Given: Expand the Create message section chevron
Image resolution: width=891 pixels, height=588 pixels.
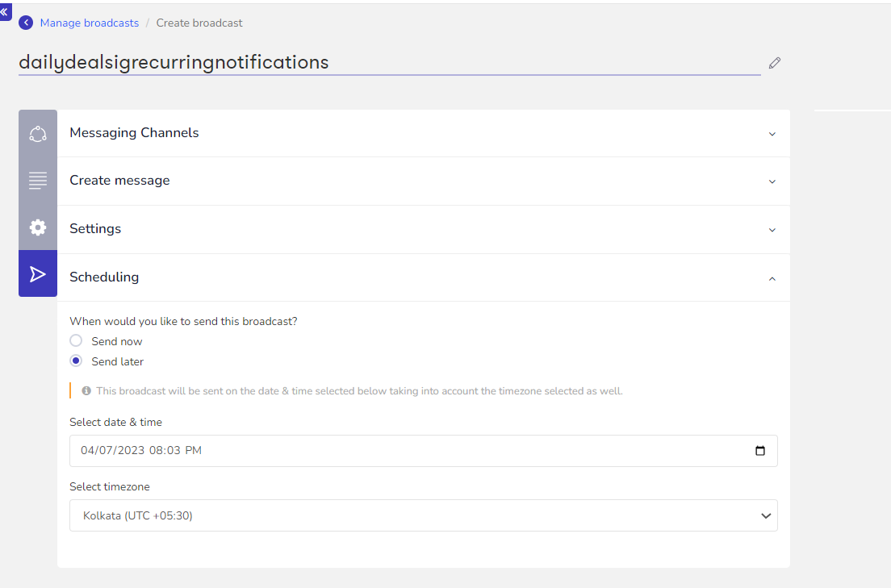Looking at the screenshot, I should [x=772, y=181].
